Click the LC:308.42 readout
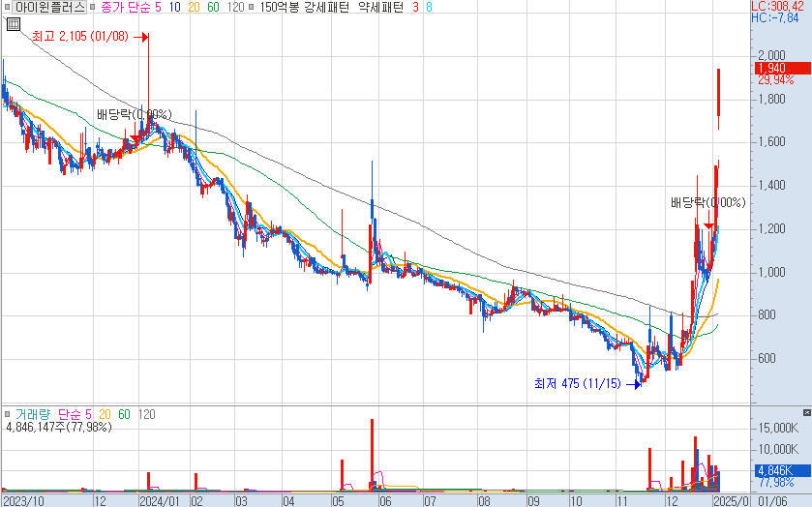The width and height of the screenshot is (812, 507). (x=777, y=6)
